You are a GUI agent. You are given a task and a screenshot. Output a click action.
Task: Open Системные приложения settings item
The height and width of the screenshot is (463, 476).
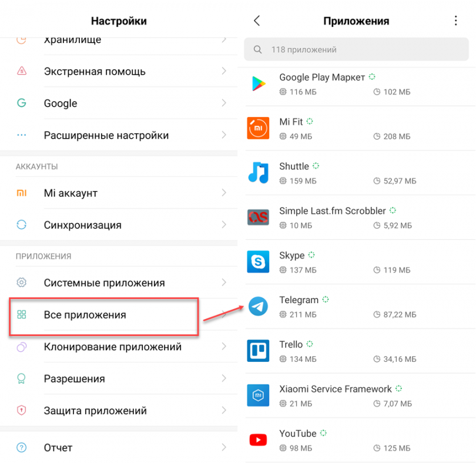pos(119,283)
